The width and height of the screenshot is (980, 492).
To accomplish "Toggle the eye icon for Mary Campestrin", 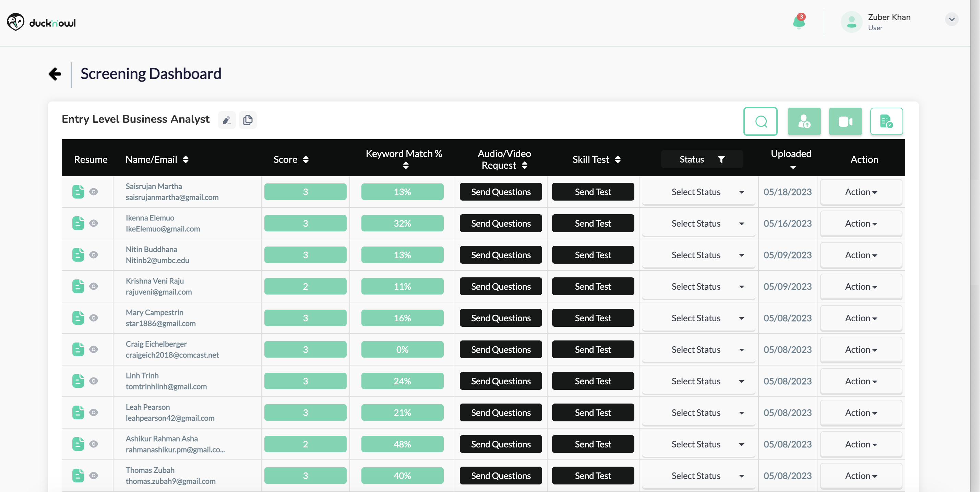I will tap(94, 318).
